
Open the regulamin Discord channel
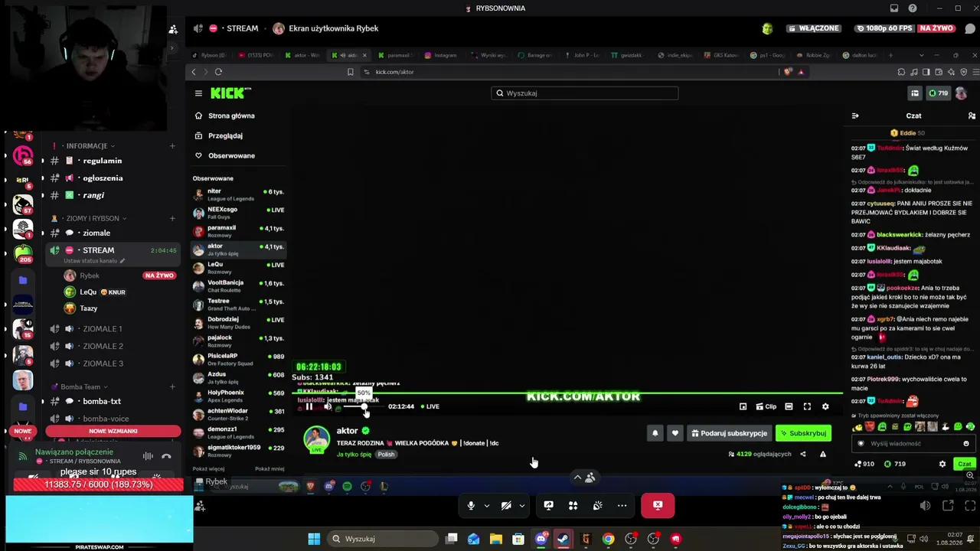click(x=103, y=161)
